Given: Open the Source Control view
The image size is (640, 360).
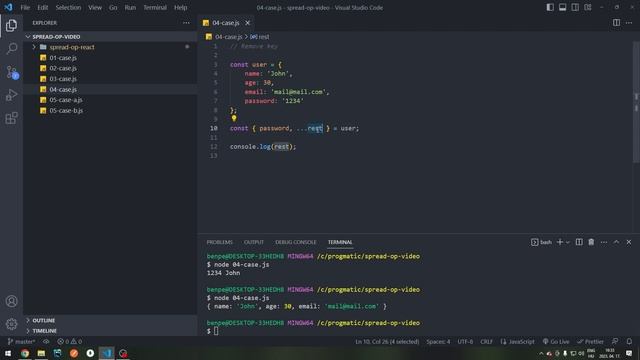Looking at the screenshot, I should pos(11,72).
